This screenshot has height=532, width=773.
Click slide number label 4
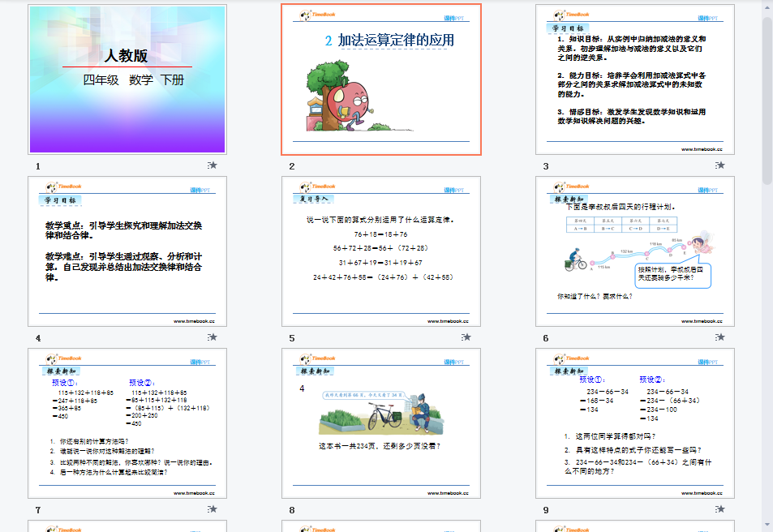[x=38, y=339]
